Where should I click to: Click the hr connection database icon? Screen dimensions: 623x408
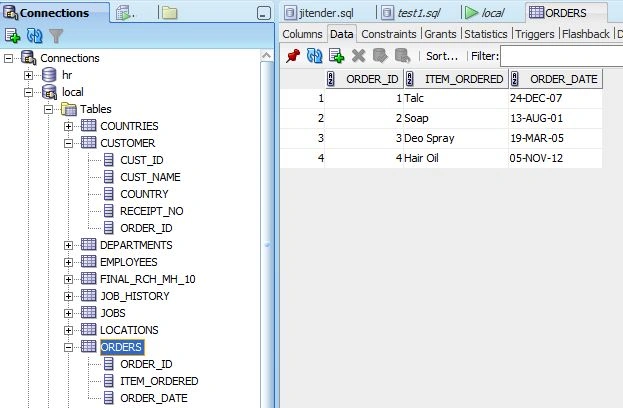(49, 75)
